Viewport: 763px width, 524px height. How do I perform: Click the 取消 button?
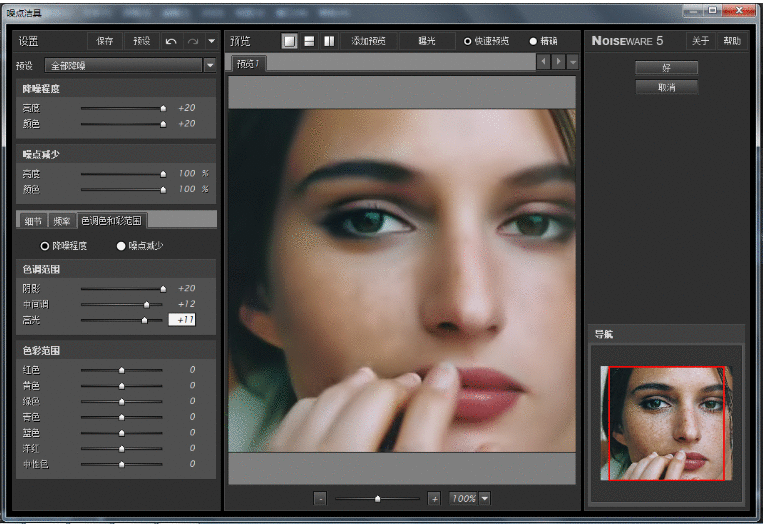click(666, 87)
